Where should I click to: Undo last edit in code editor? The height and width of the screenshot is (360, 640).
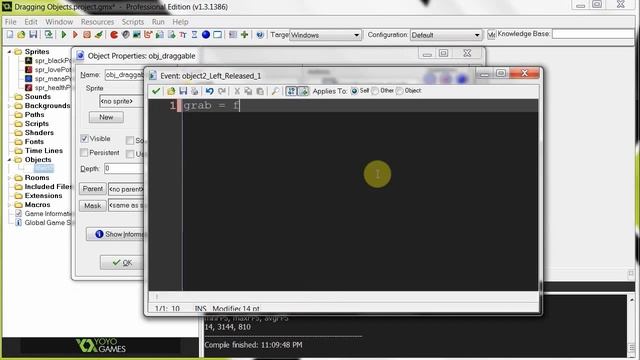[x=209, y=91]
